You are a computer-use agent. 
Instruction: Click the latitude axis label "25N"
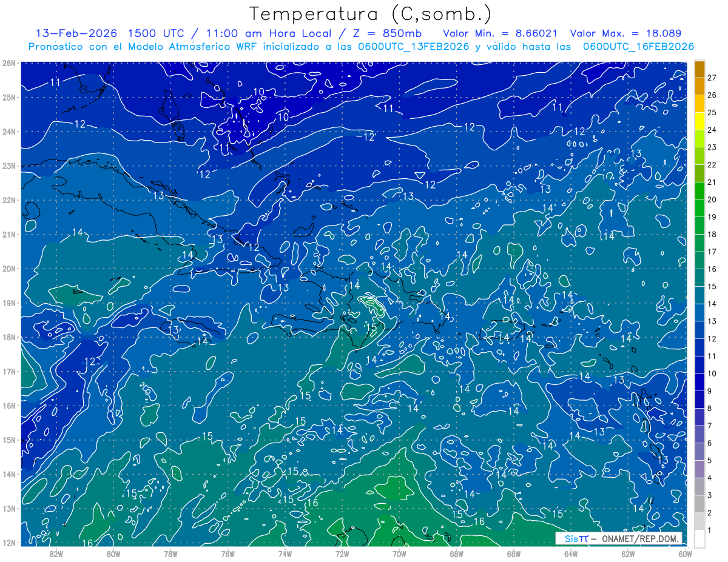click(8, 97)
